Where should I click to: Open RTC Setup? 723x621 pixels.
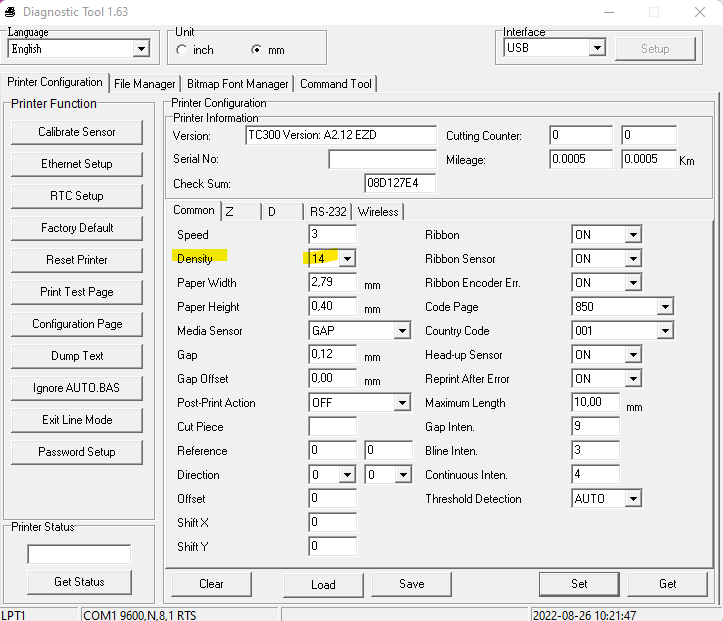point(77,196)
